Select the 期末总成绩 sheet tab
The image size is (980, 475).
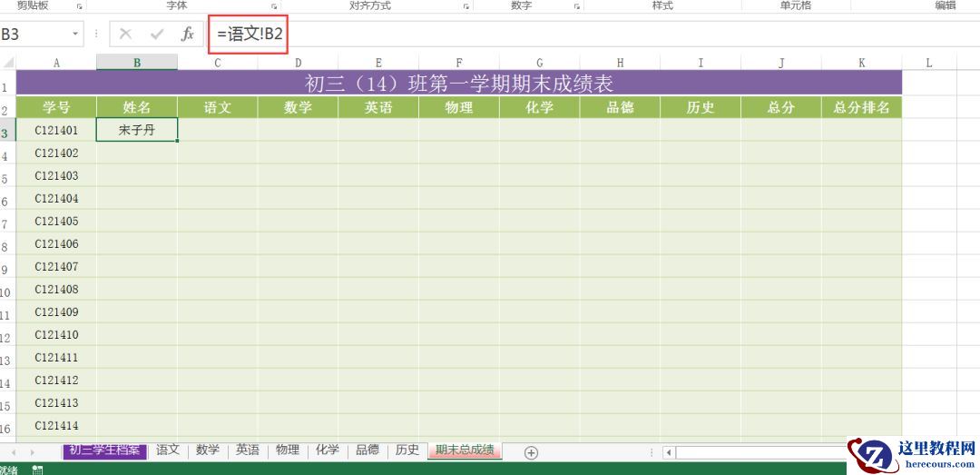click(465, 450)
